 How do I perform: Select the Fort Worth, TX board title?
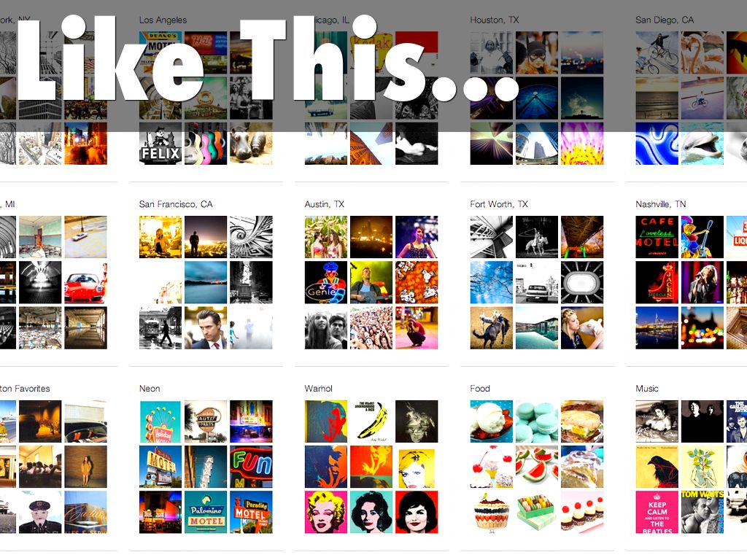tap(499, 204)
